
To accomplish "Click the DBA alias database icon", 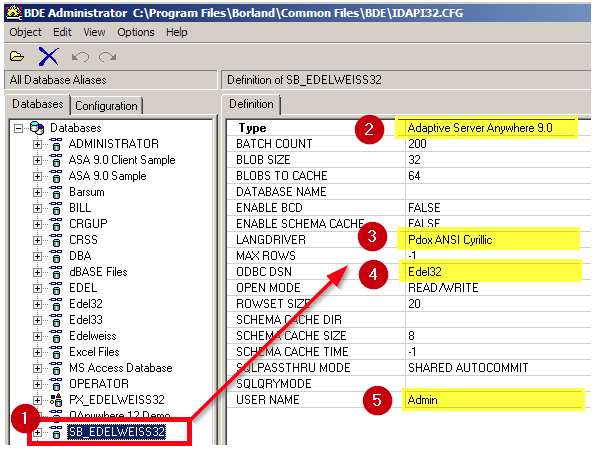I will pos(56,256).
